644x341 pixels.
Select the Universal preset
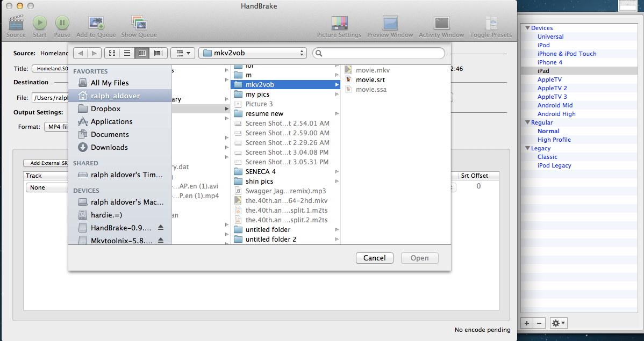pyautogui.click(x=550, y=37)
